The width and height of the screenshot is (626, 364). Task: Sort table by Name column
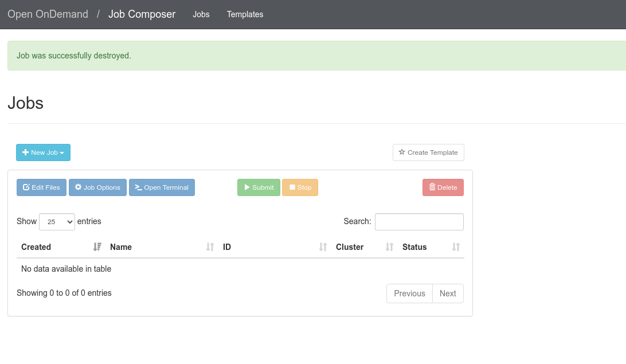coord(120,247)
